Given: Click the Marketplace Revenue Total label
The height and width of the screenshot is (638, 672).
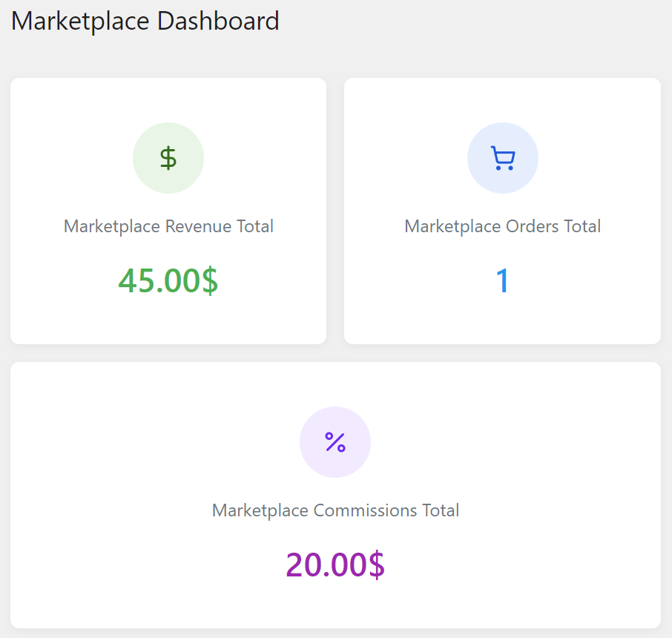Looking at the screenshot, I should tap(168, 226).
